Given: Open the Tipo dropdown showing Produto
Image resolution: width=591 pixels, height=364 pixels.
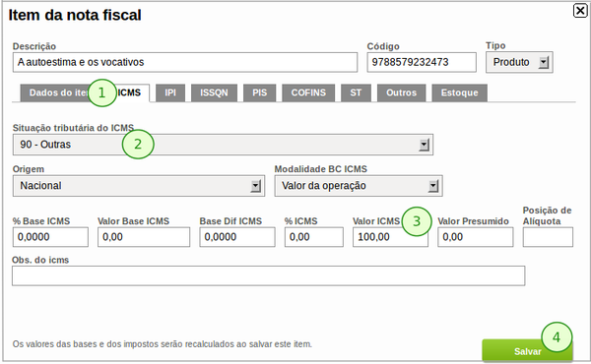Looking at the screenshot, I should (519, 62).
